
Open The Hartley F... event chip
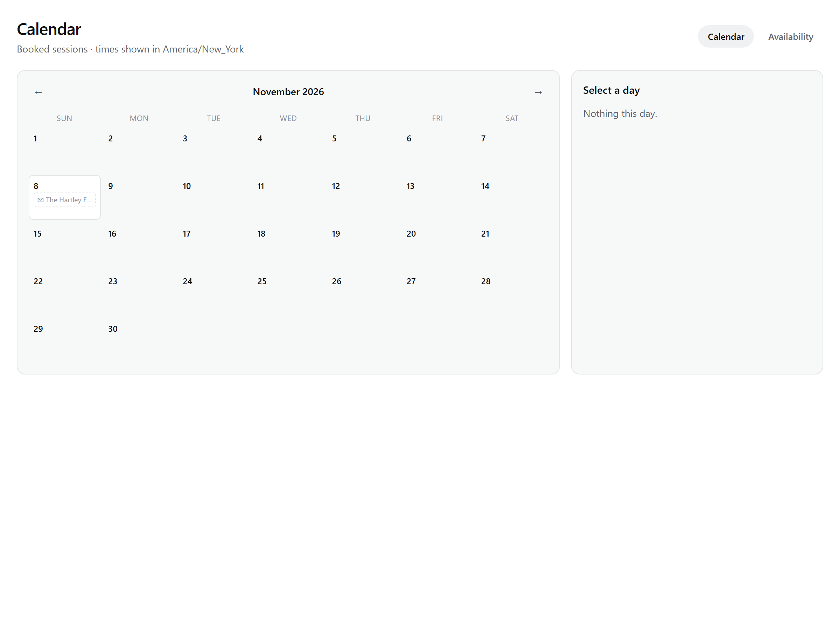pyautogui.click(x=64, y=200)
